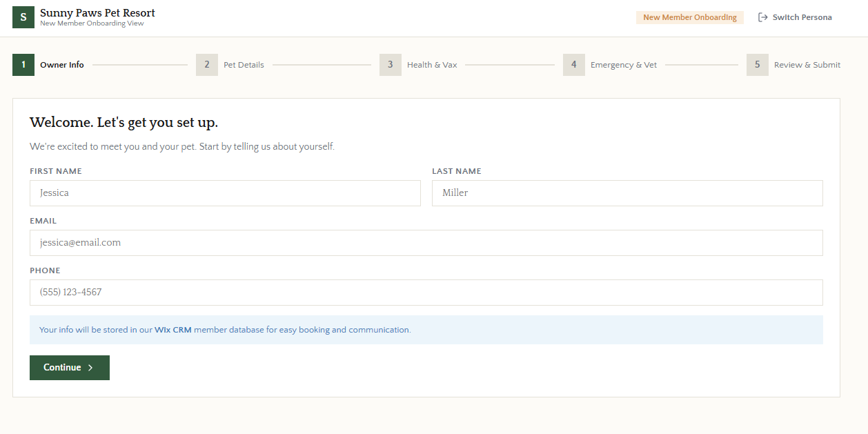Click the Sunny Paws green S logo
Image resolution: width=868 pixels, height=434 pixels.
point(23,17)
